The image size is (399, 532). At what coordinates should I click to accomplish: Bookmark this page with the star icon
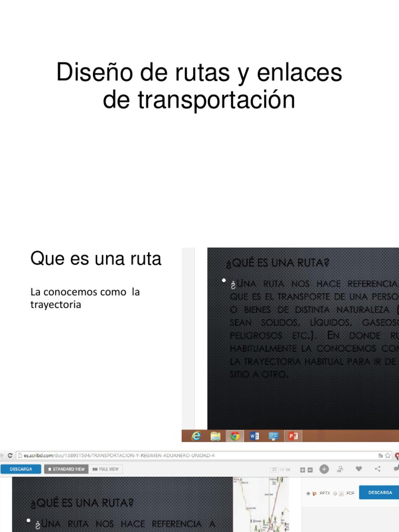point(388,456)
